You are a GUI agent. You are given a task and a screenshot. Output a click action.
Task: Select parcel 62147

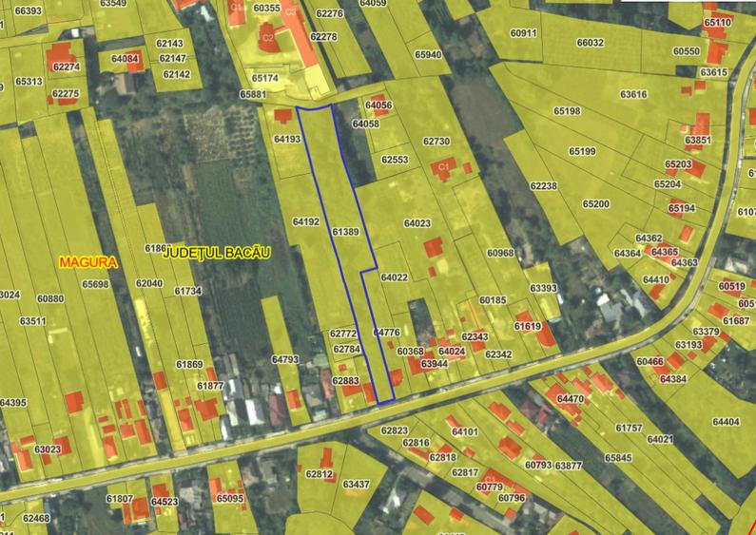click(x=173, y=58)
